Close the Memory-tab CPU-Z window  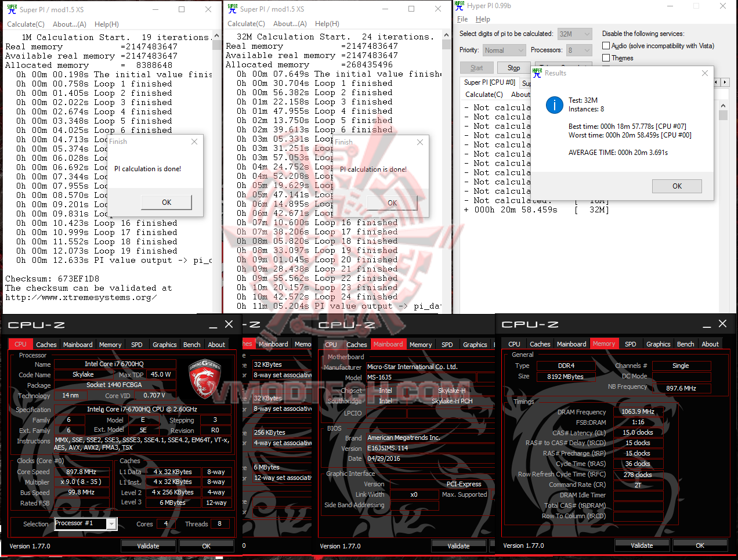(x=722, y=324)
